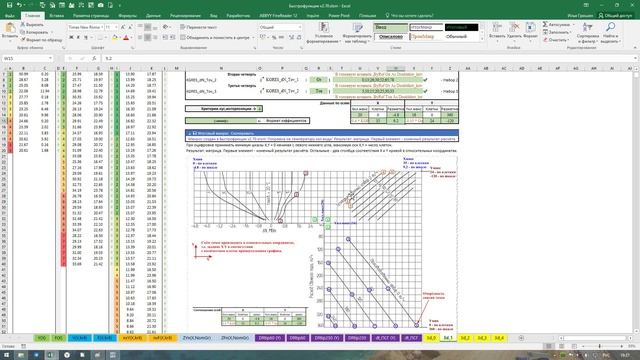
Task: Add a new sheet with the plus button
Action: [521, 338]
